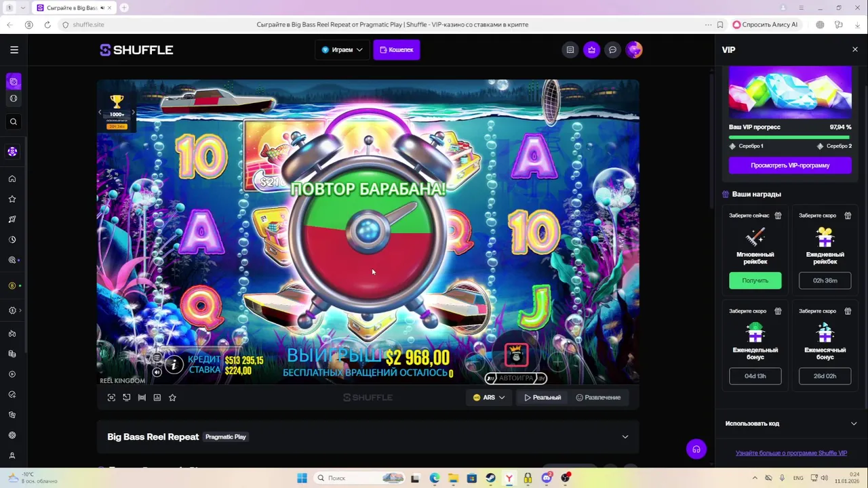Image resolution: width=868 pixels, height=488 pixels.
Task: Open game info 'i' button in slot
Action: pyautogui.click(x=174, y=365)
